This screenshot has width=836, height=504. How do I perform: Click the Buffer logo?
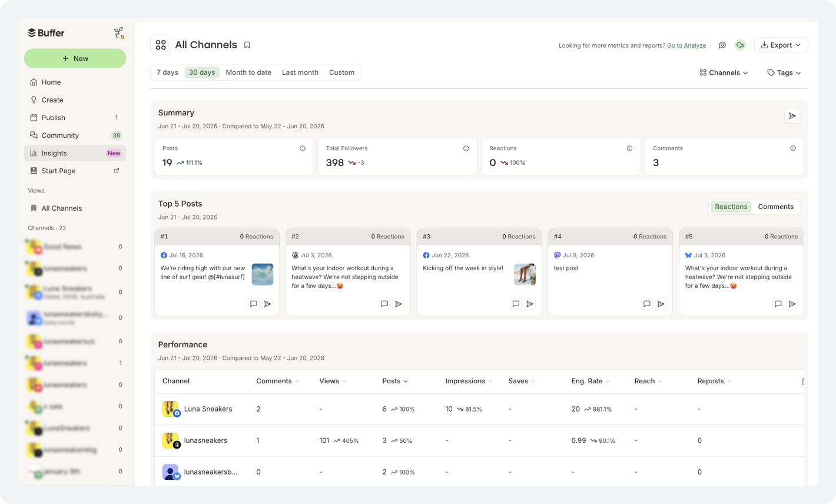point(46,33)
